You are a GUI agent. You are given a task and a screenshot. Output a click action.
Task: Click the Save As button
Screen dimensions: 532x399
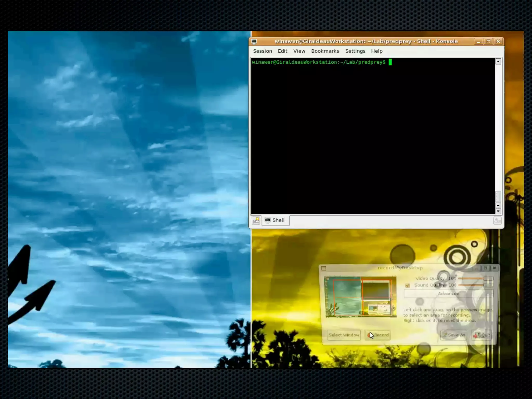coord(454,335)
